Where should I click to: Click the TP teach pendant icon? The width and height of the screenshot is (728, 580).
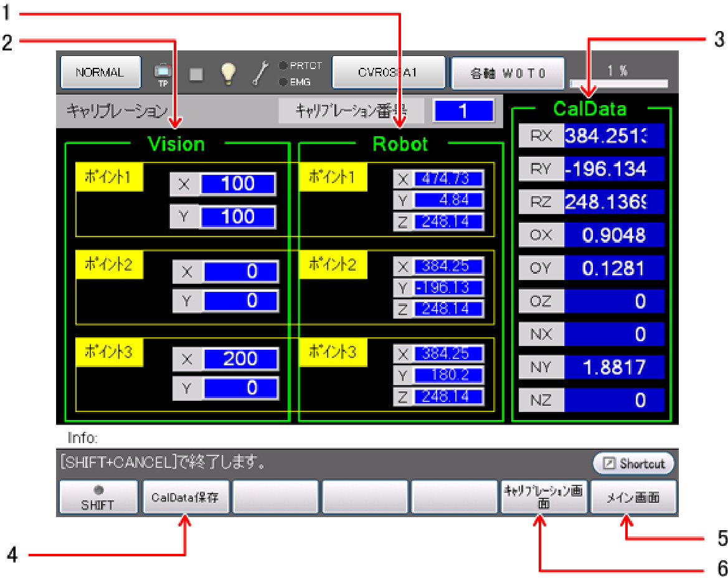pyautogui.click(x=163, y=73)
